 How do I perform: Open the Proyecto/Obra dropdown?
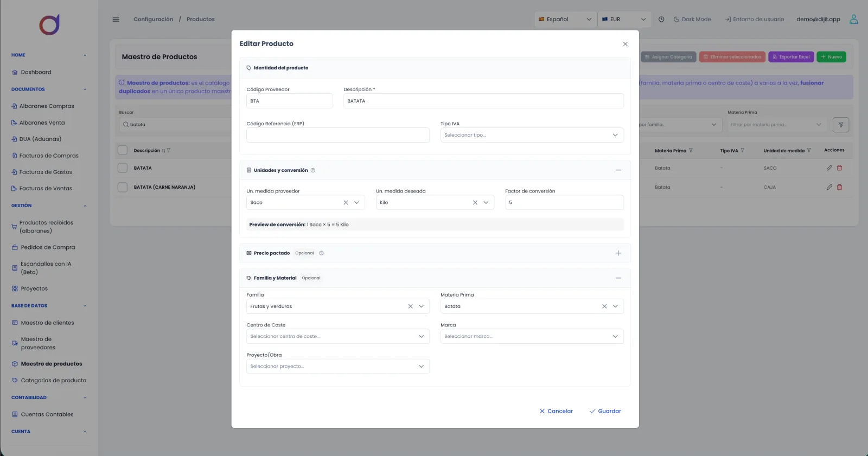[x=338, y=367]
